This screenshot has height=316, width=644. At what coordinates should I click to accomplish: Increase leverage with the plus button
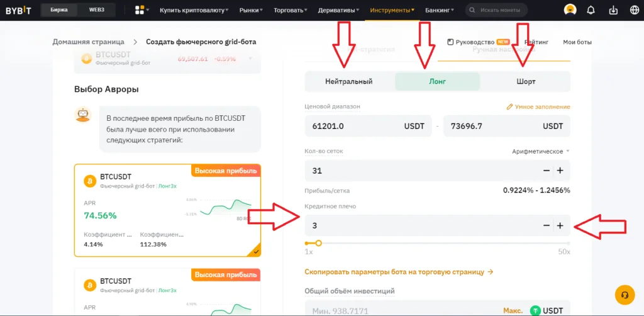point(560,226)
